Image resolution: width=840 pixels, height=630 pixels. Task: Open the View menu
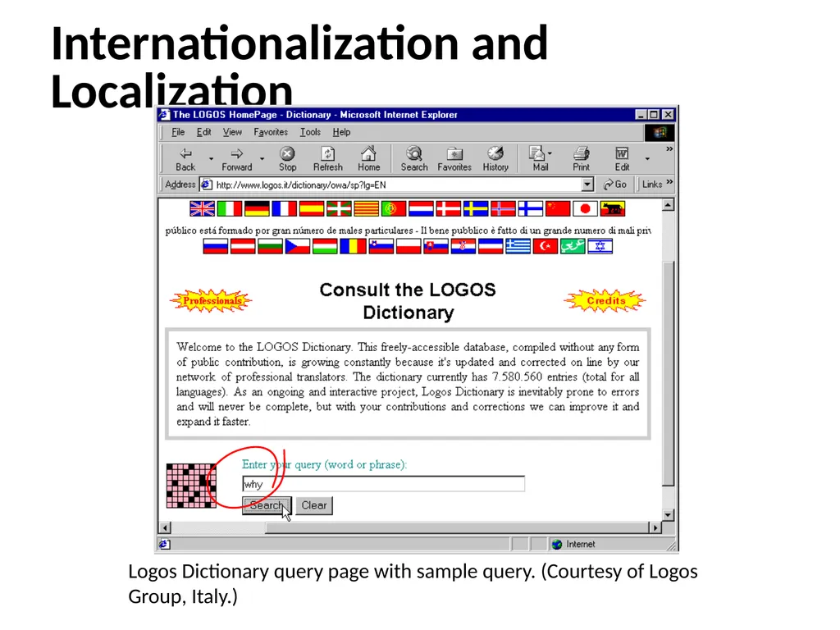point(232,132)
